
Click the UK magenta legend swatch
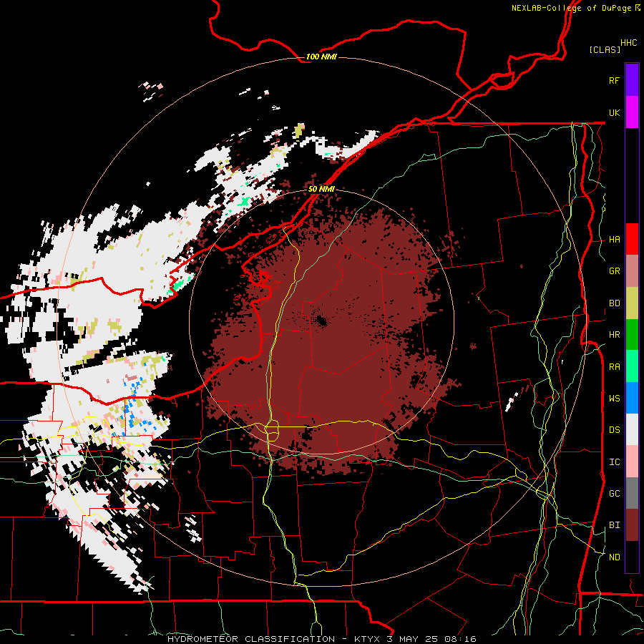point(632,112)
